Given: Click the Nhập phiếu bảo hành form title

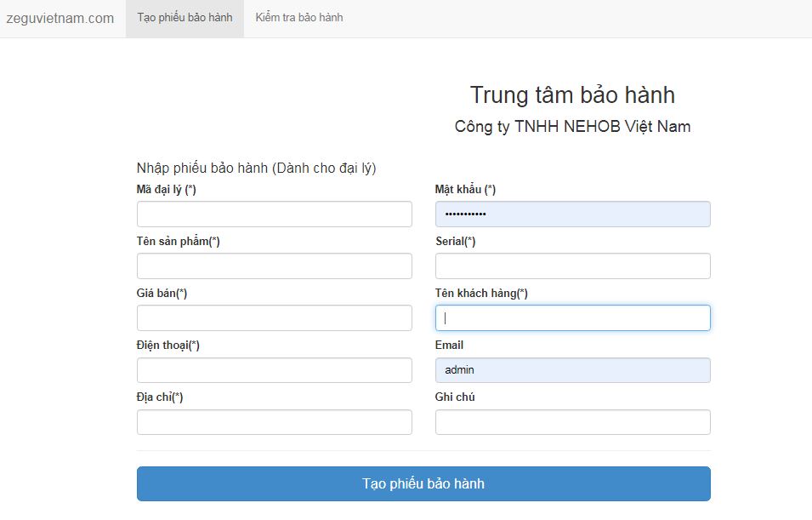Looking at the screenshot, I should (x=256, y=168).
